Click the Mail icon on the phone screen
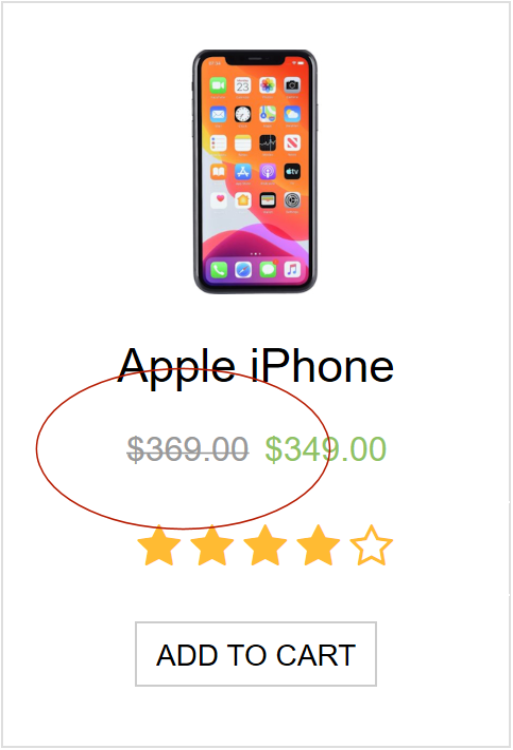This screenshot has width=513, height=750. click(218, 114)
